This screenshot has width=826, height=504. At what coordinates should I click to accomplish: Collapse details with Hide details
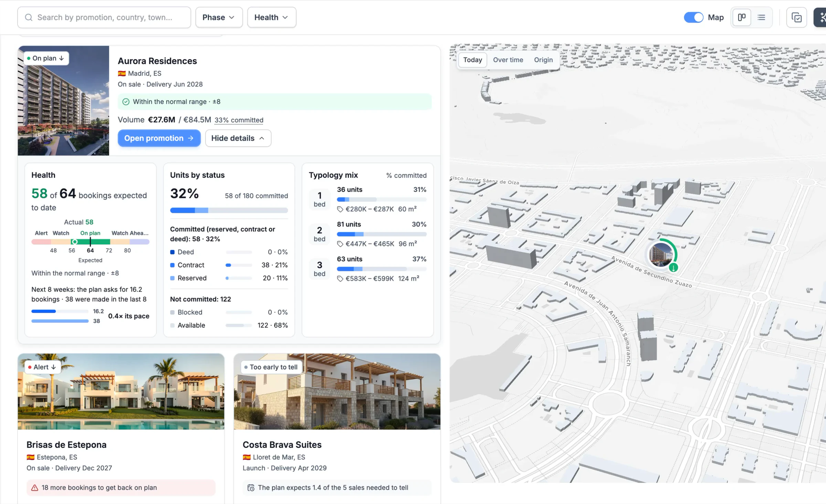238,138
